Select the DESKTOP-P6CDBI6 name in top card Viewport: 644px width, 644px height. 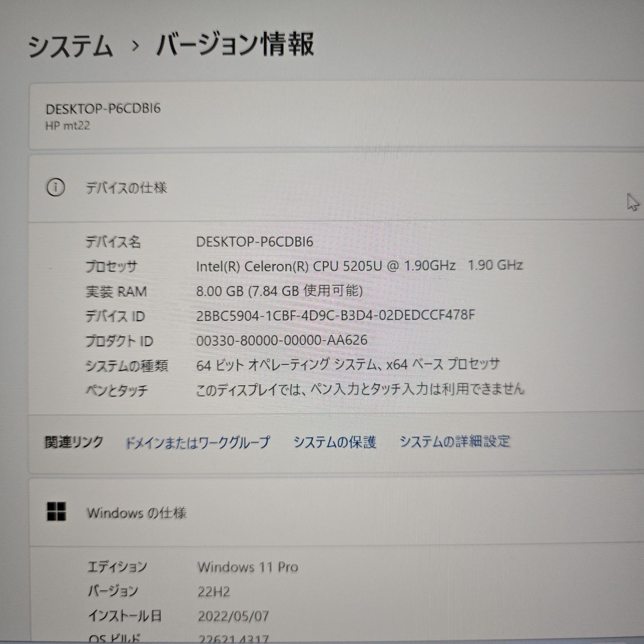click(x=103, y=109)
